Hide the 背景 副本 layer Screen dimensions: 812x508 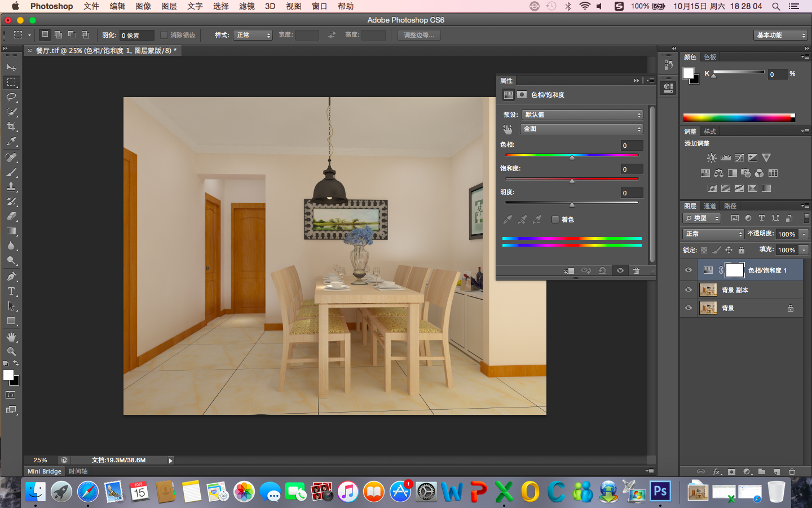point(689,290)
